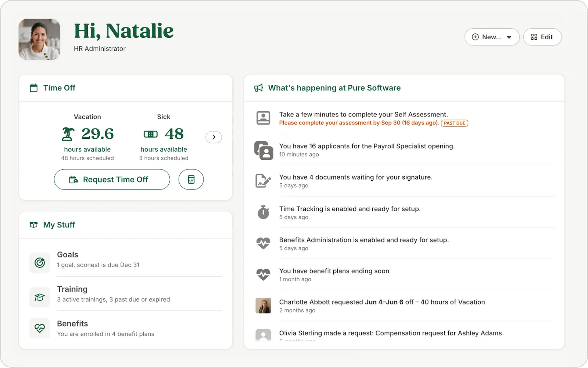Click the PAST DUE badge on Self Assessment
This screenshot has width=588, height=368.
pyautogui.click(x=454, y=123)
